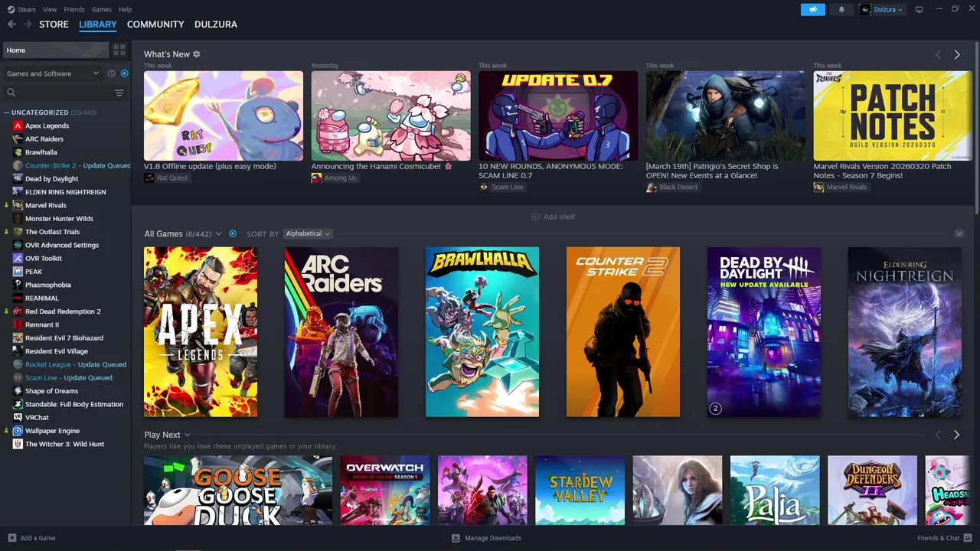Image resolution: width=980 pixels, height=551 pixels.
Task: Open advanced filter settings icon beside search
Action: 119,93
